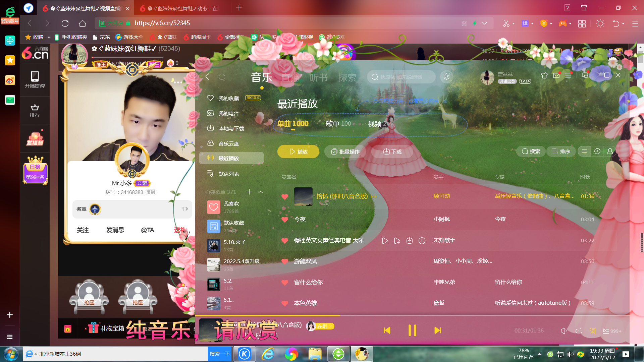Download the song 慢摇英文女声经典电音 大笨
Viewport: 644px width, 362px height.
click(x=409, y=241)
